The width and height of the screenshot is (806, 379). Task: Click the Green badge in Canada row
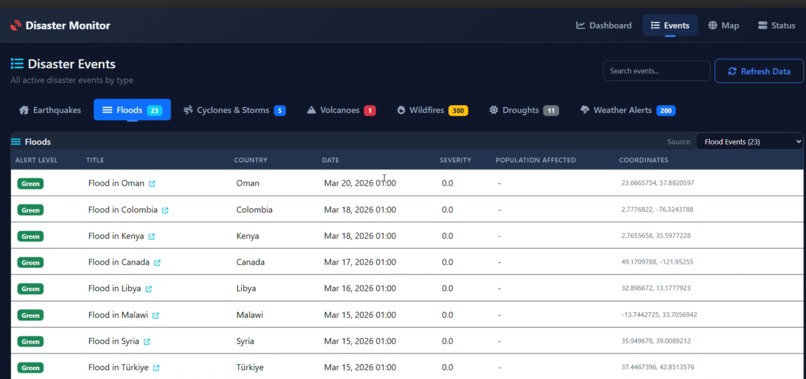[x=30, y=262]
